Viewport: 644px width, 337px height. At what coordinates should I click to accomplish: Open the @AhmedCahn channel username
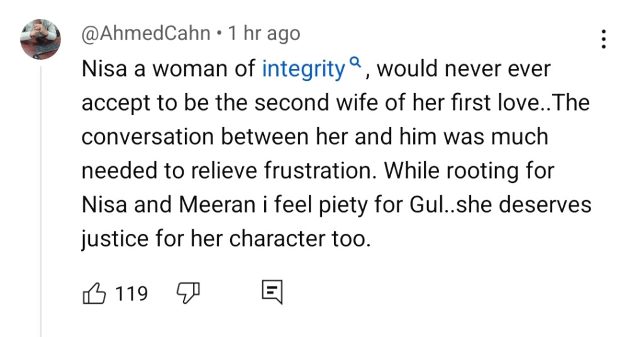point(146,33)
